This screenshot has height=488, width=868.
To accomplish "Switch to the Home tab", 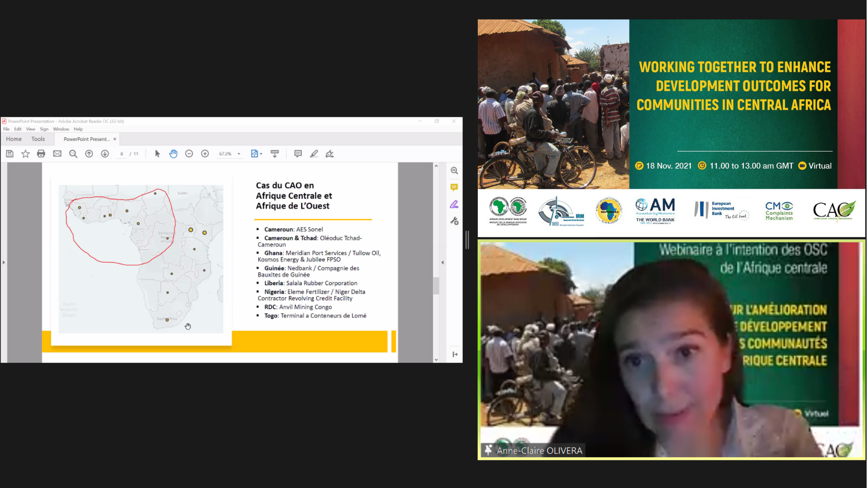I will 14,139.
